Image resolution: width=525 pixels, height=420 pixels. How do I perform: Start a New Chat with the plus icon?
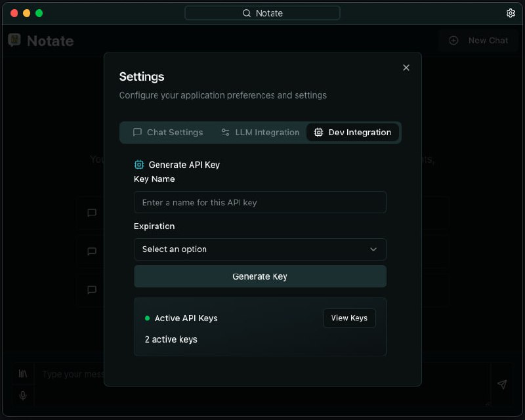[453, 41]
